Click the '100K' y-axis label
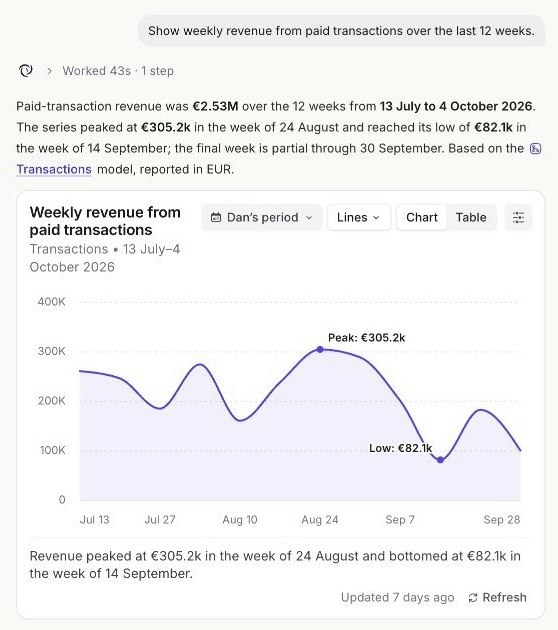This screenshot has height=630, width=558. [52, 450]
